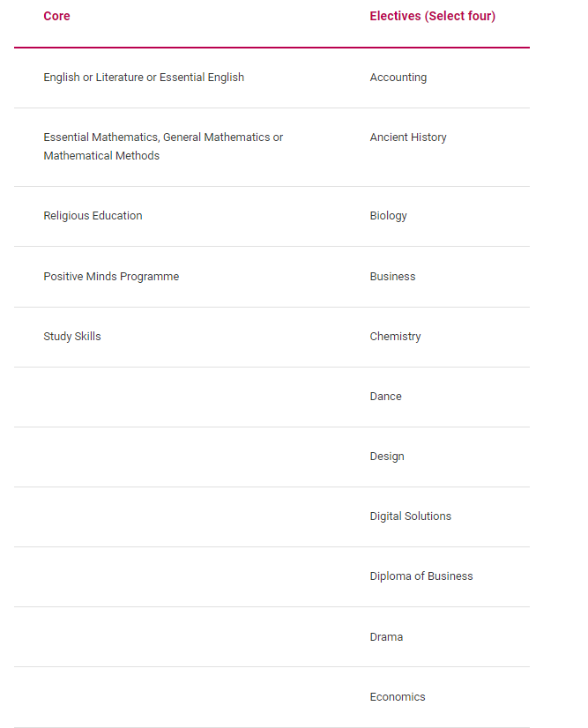The height and width of the screenshot is (728, 588).
Task: Click the Mathematical Methods text line
Action: click(x=101, y=155)
